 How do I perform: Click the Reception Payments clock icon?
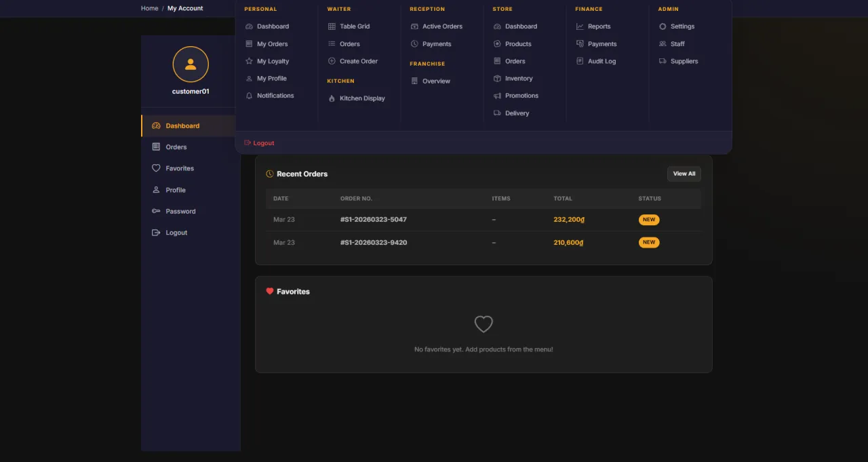414,44
